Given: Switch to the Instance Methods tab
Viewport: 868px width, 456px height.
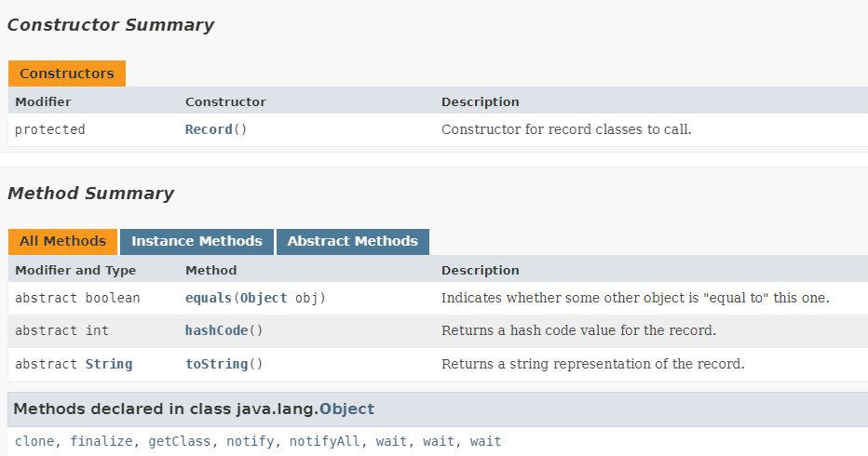Looking at the screenshot, I should point(197,241).
